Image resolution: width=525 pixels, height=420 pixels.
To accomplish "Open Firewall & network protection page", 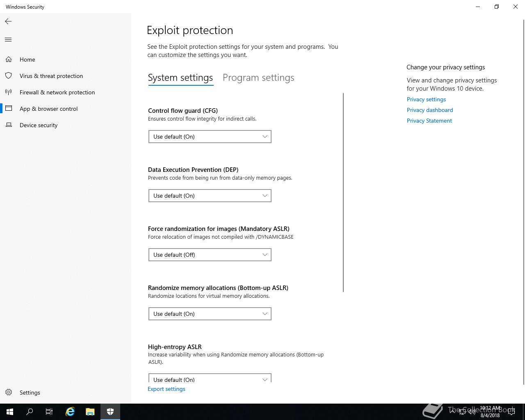I will pyautogui.click(x=57, y=92).
